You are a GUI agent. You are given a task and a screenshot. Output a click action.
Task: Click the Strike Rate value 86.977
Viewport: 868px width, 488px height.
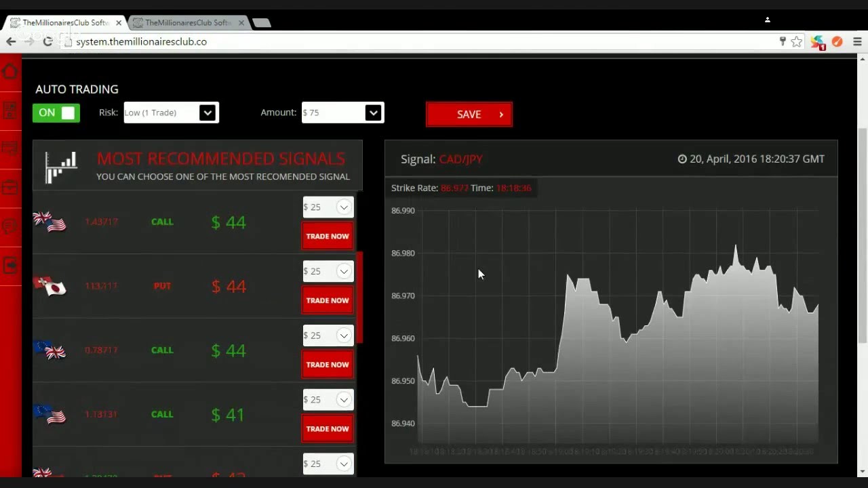[454, 188]
